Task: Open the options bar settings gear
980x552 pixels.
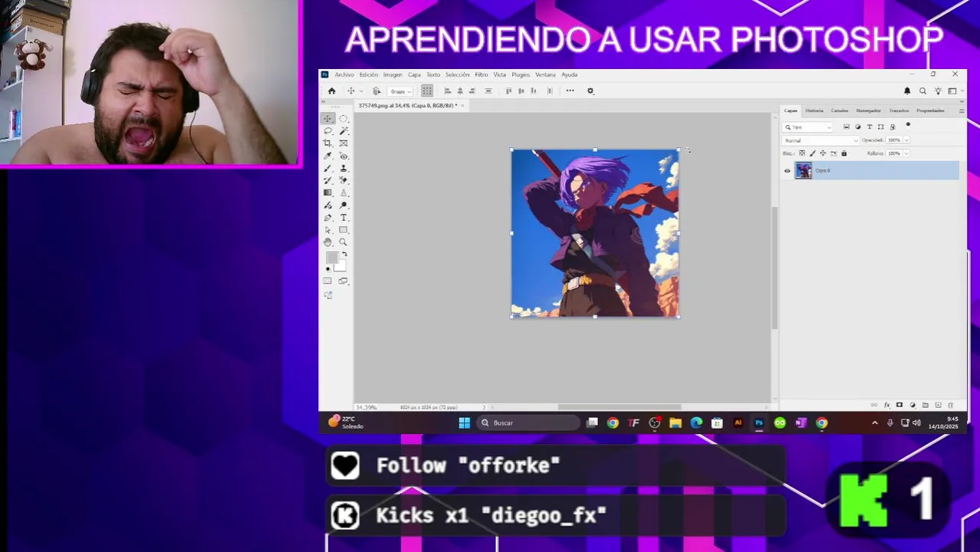Action: [590, 90]
